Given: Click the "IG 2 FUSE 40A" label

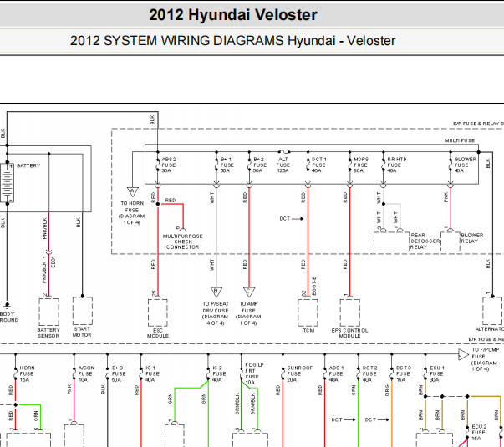Looking at the screenshot, I should pyautogui.click(x=219, y=373).
